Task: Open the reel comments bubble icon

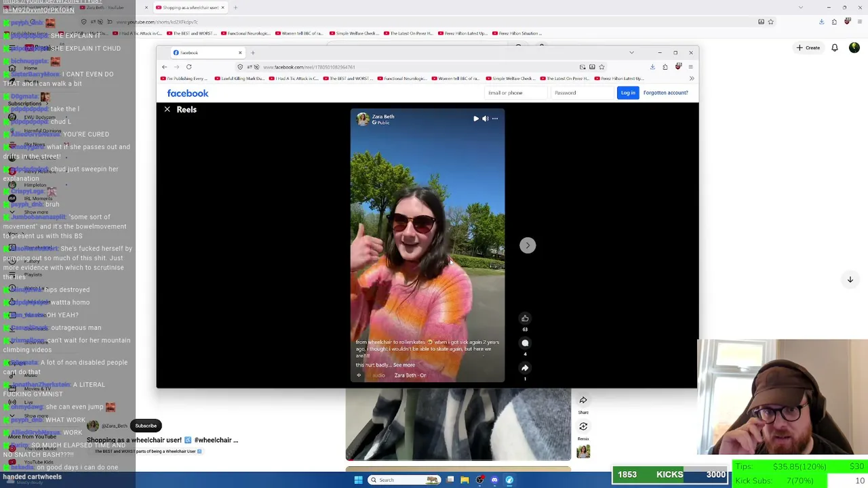Action: (525, 343)
